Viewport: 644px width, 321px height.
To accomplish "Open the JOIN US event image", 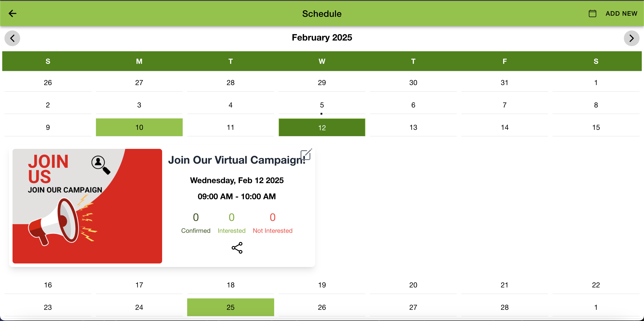I will pos(87,206).
